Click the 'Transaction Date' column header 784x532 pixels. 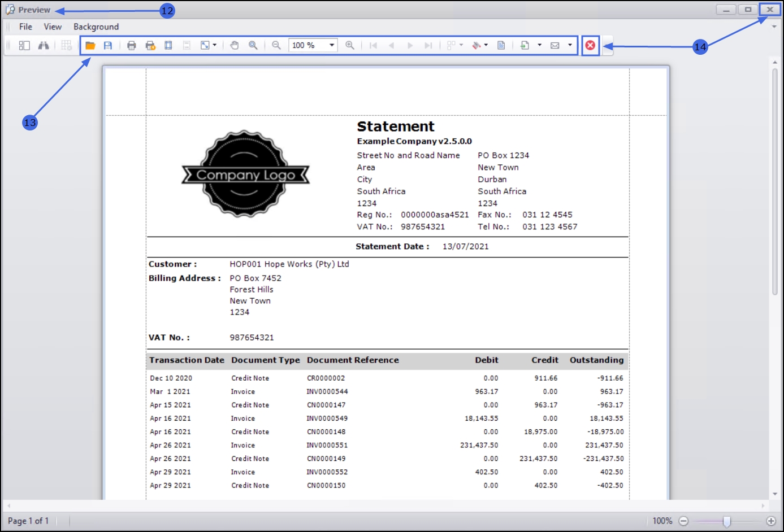pos(187,360)
